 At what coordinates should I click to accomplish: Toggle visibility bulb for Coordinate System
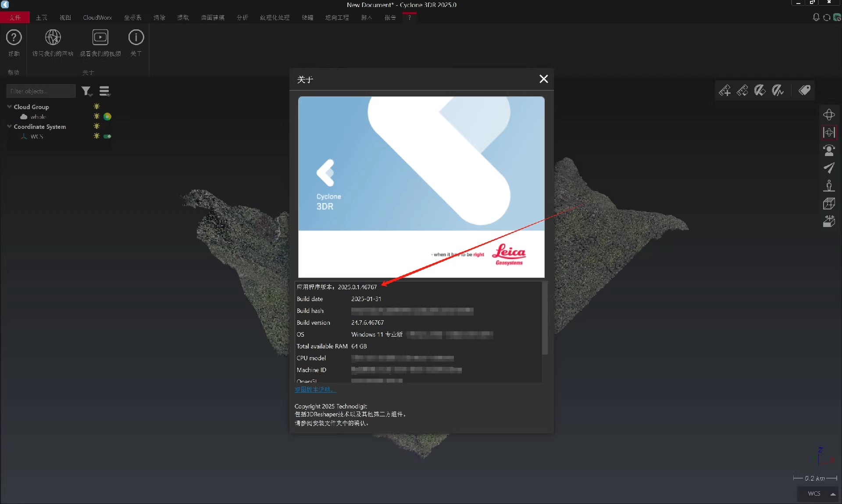point(96,126)
